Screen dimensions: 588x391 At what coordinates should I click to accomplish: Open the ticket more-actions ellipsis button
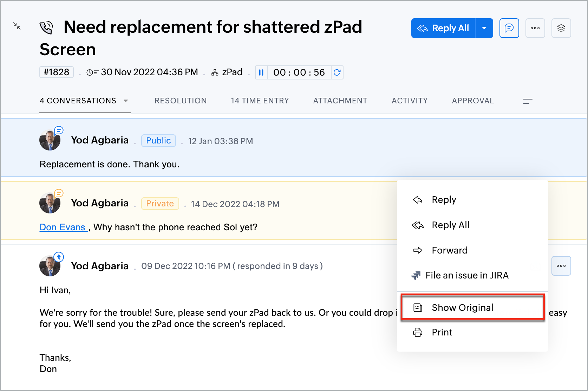[535, 28]
